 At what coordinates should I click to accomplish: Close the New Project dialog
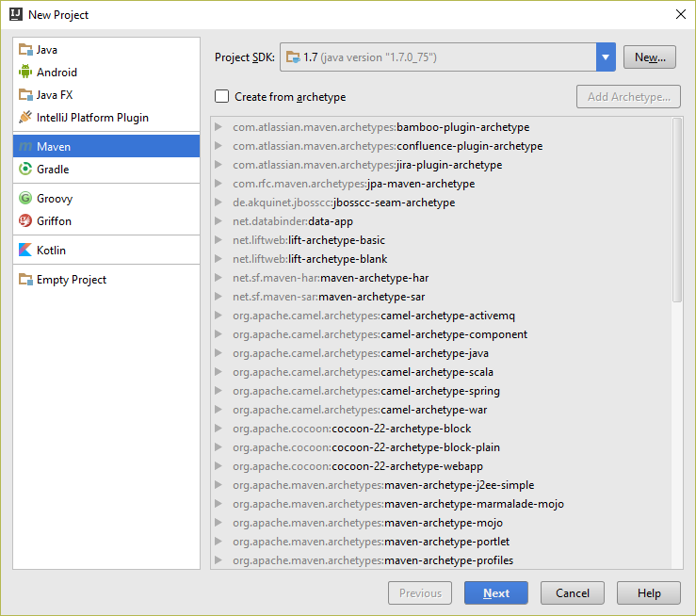[681, 14]
